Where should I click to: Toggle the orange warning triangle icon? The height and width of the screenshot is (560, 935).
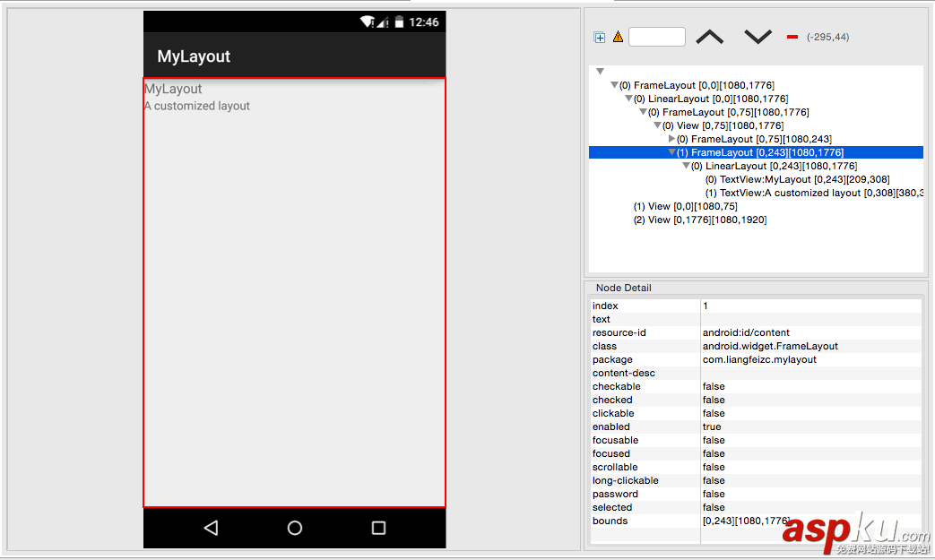click(618, 38)
